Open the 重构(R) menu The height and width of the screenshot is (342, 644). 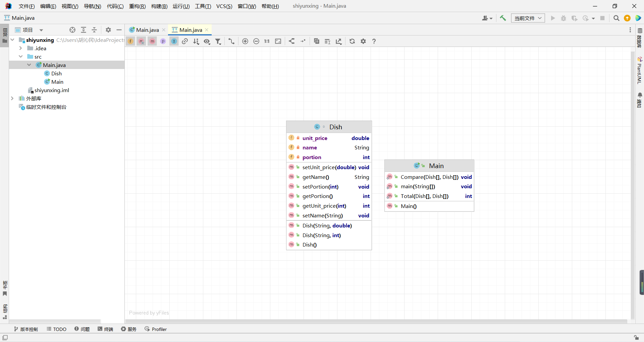137,6
